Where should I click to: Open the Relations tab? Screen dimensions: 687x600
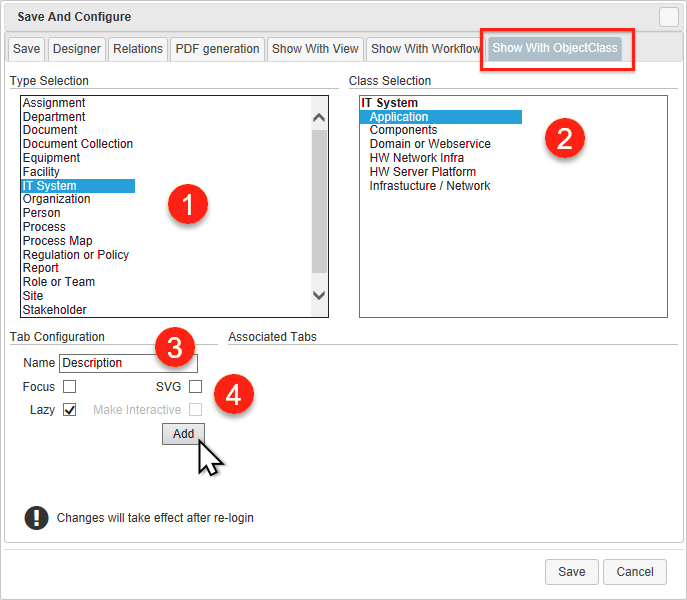[137, 48]
